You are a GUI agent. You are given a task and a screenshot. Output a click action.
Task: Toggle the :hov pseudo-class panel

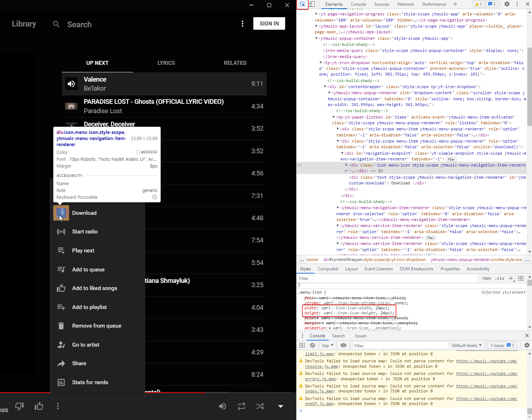tap(487, 278)
